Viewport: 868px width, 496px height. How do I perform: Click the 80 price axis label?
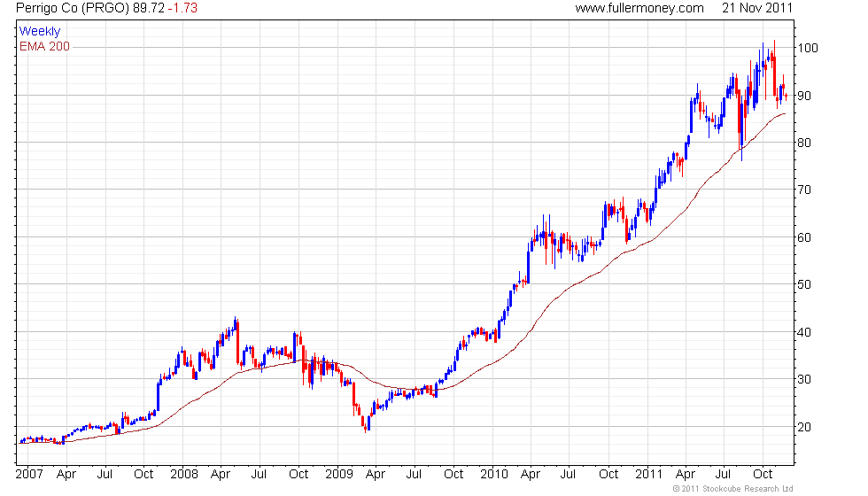coord(804,143)
